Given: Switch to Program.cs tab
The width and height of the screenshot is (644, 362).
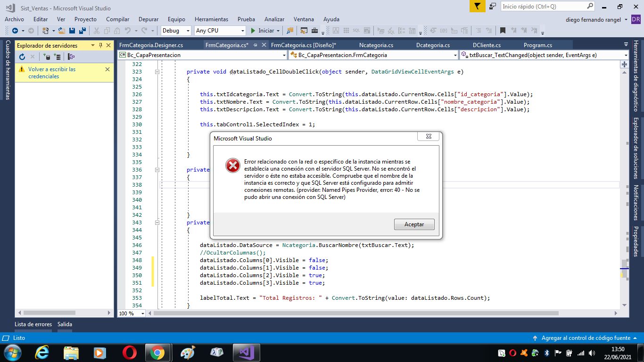Looking at the screenshot, I should pyautogui.click(x=538, y=45).
